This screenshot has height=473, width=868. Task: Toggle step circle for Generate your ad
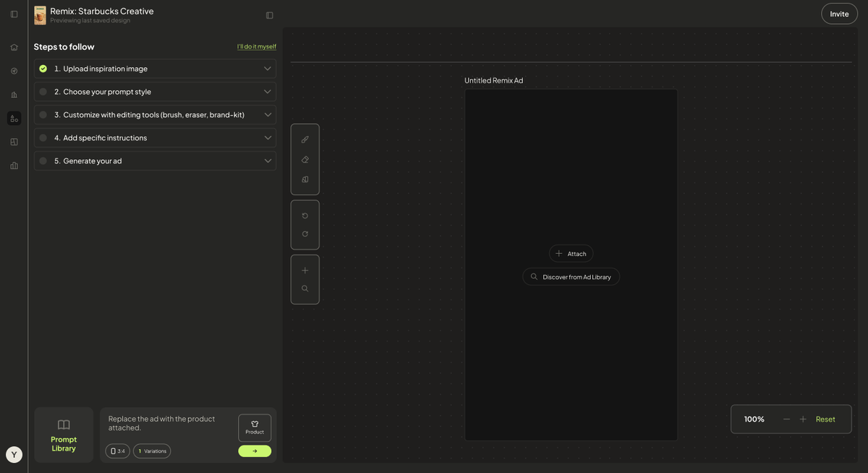click(x=43, y=161)
